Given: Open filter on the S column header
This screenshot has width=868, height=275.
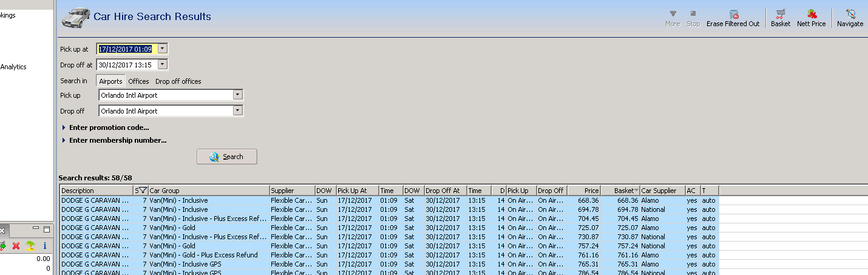Looking at the screenshot, I should pos(143,191).
